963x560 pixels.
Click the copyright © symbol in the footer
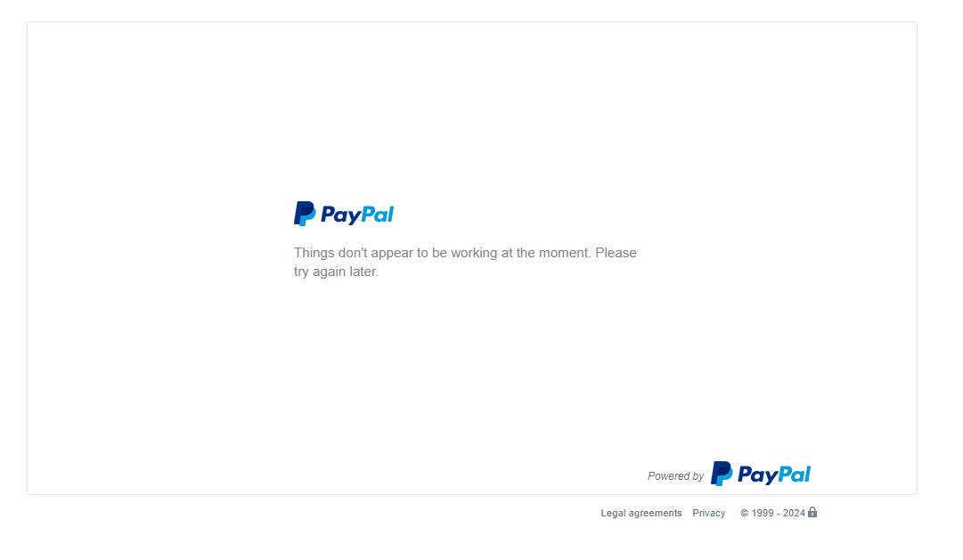(x=745, y=514)
